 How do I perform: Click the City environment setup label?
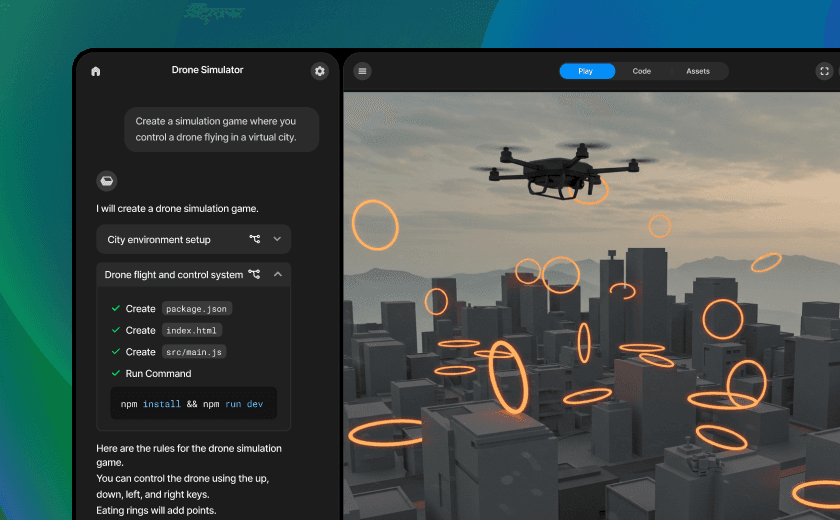click(x=159, y=239)
